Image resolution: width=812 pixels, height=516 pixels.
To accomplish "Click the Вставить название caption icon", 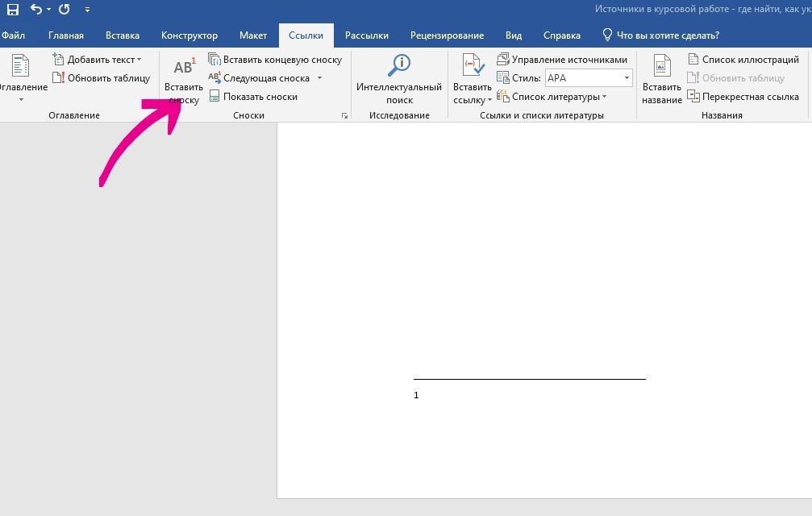I will 662,66.
